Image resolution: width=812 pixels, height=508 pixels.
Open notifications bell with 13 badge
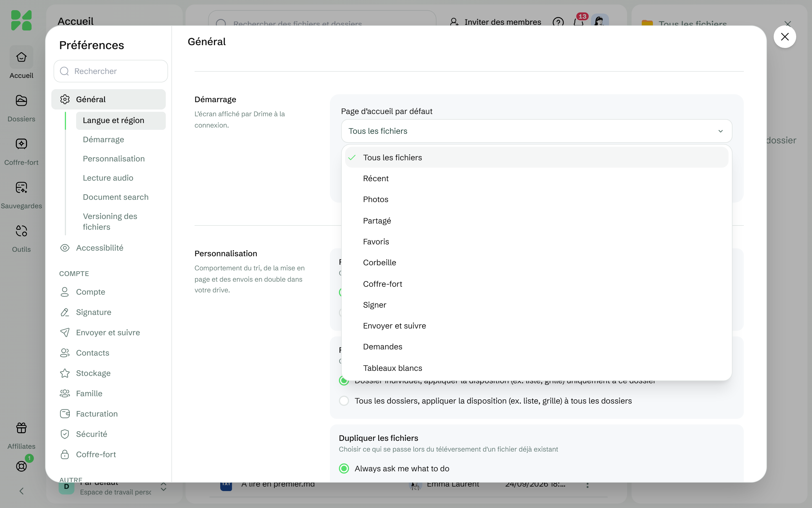579,22
